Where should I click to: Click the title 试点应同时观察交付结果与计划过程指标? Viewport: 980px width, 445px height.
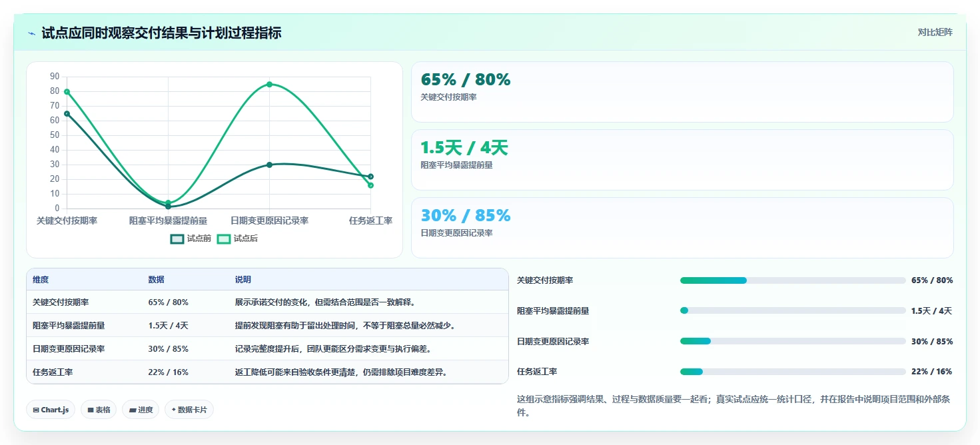pos(161,33)
